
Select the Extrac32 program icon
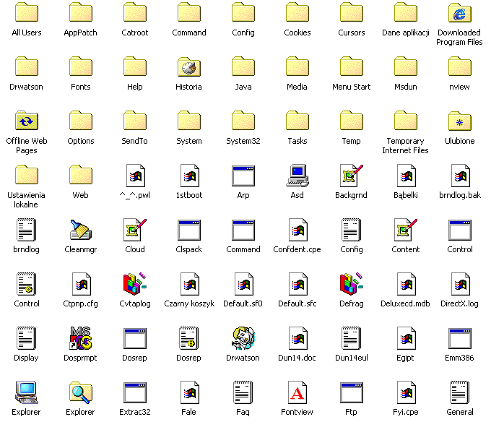tap(135, 392)
